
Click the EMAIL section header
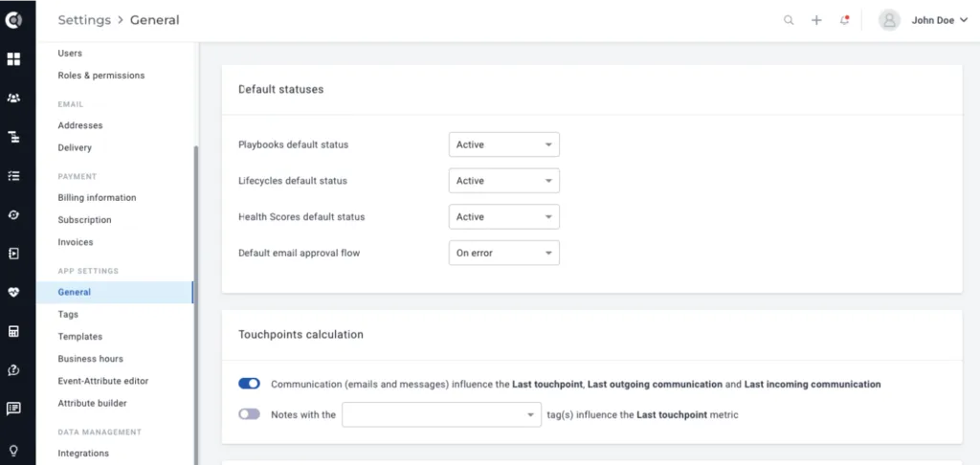click(x=71, y=104)
